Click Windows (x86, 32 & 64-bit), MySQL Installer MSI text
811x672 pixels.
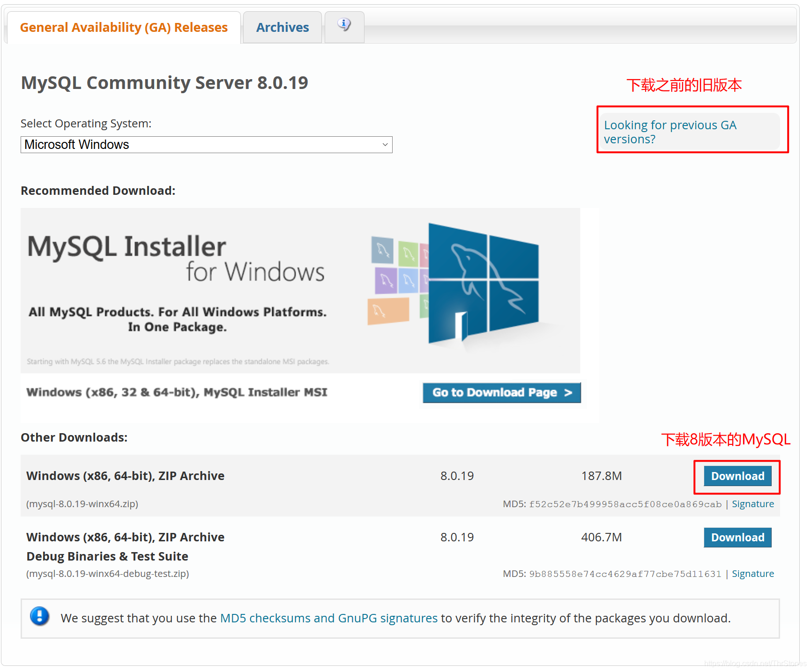(177, 392)
